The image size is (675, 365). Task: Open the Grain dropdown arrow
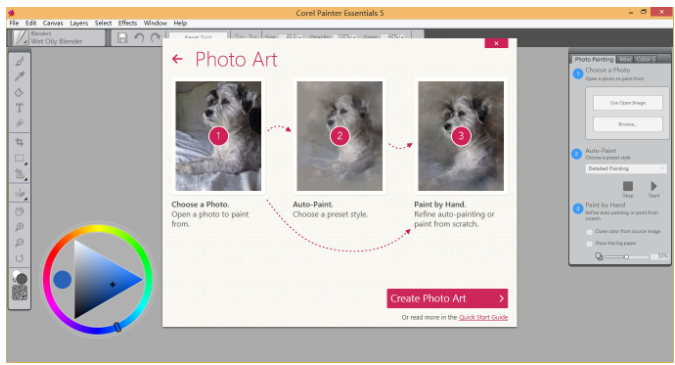click(x=403, y=37)
